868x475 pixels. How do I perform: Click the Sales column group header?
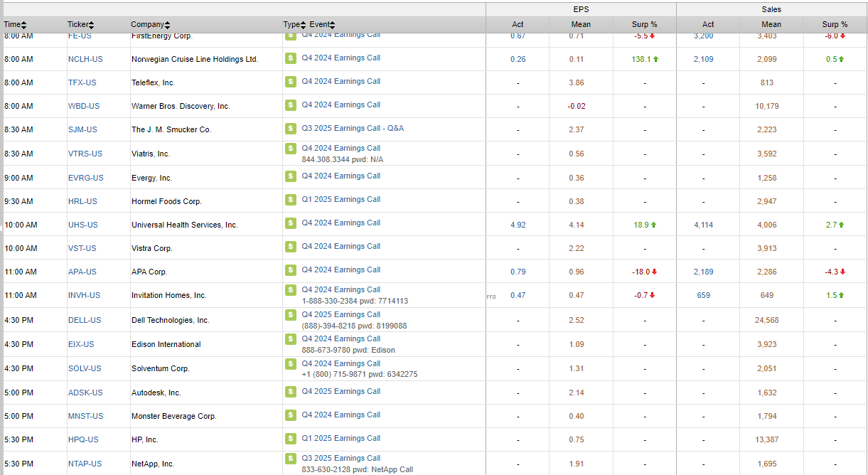(771, 9)
